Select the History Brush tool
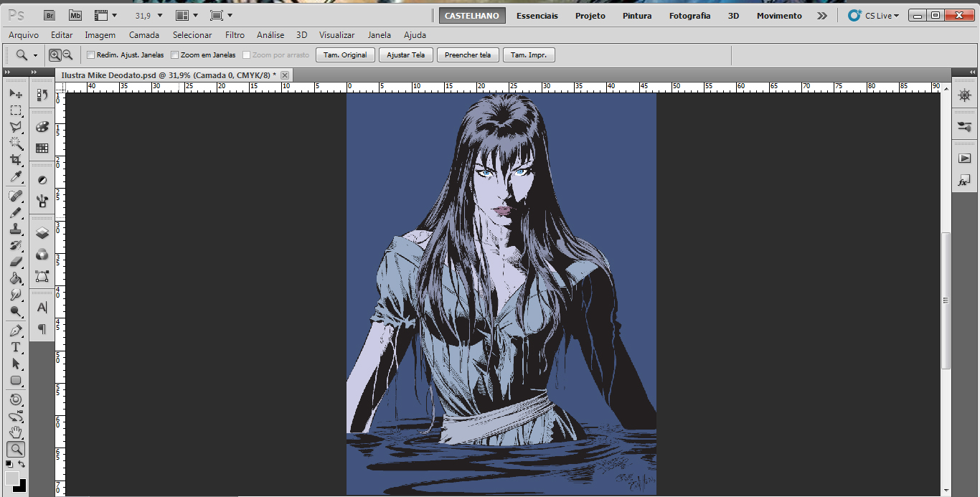This screenshot has height=497, width=980. coord(15,245)
